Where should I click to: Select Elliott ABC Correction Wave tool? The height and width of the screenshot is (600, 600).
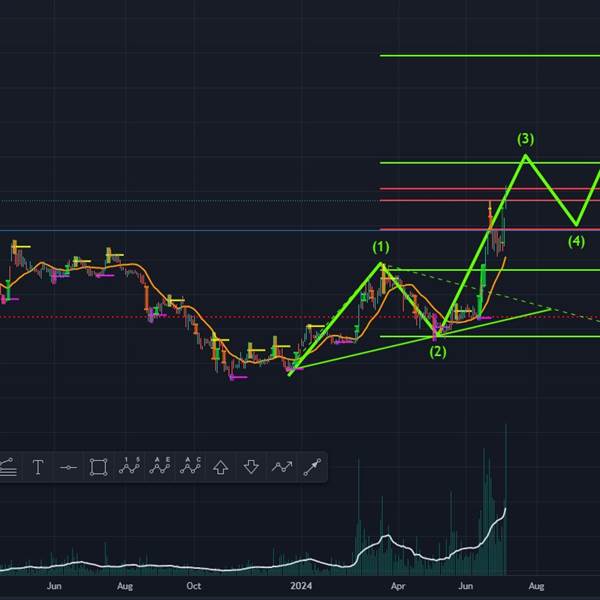[x=190, y=466]
